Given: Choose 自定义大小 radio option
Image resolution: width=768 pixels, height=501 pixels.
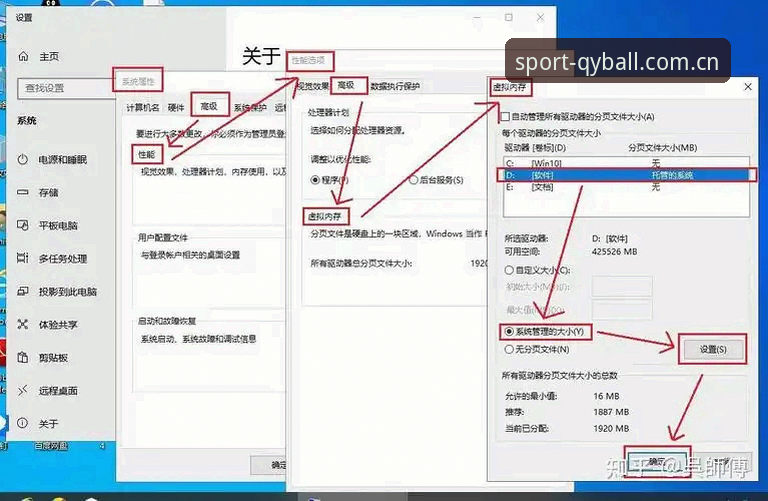Looking at the screenshot, I should click(x=509, y=270).
